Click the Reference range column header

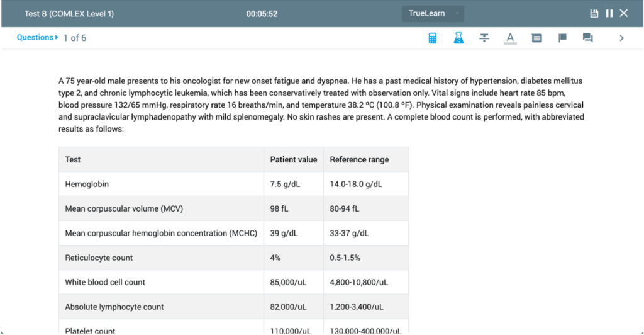click(359, 160)
